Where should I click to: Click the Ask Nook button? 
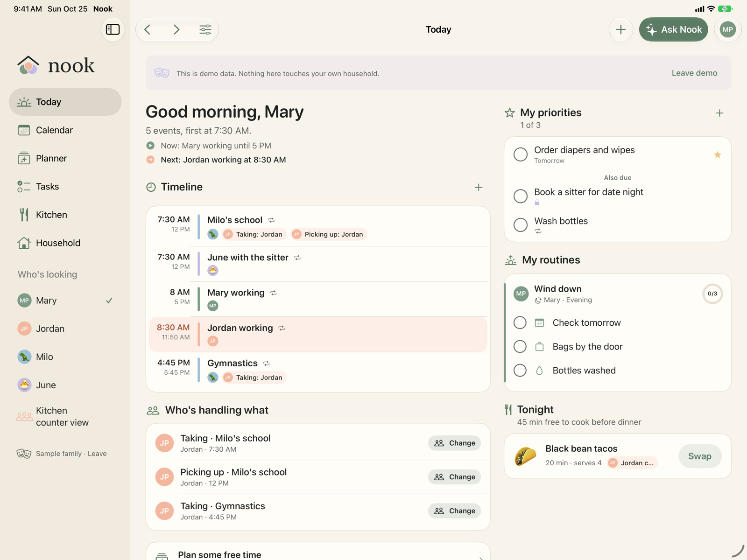pos(673,29)
